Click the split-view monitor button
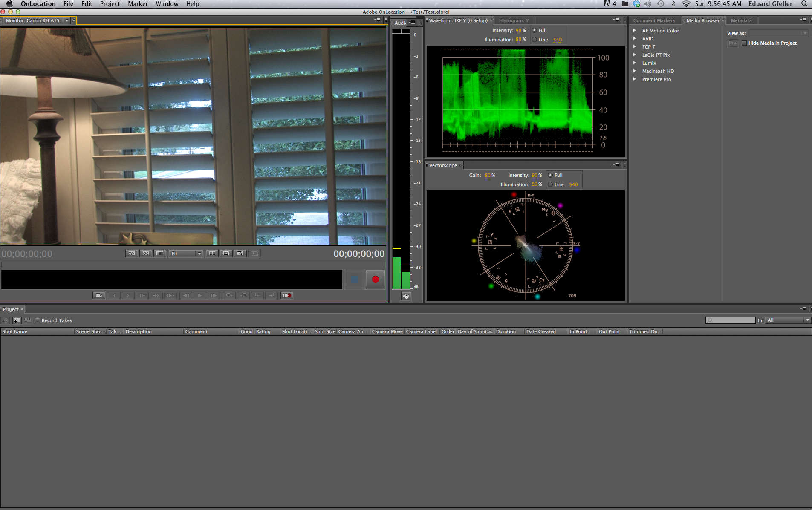The height and width of the screenshot is (510, 812). point(160,254)
